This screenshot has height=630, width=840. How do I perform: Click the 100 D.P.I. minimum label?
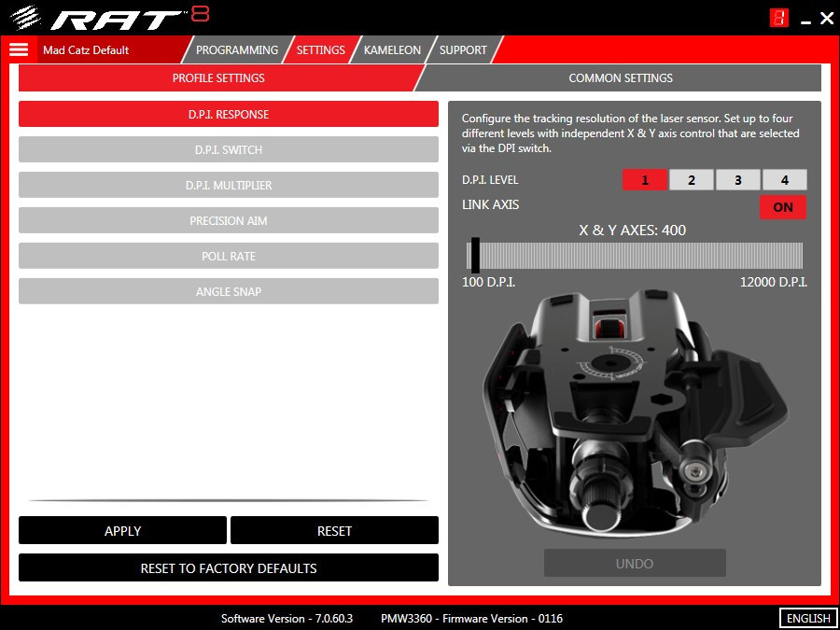pos(488,282)
